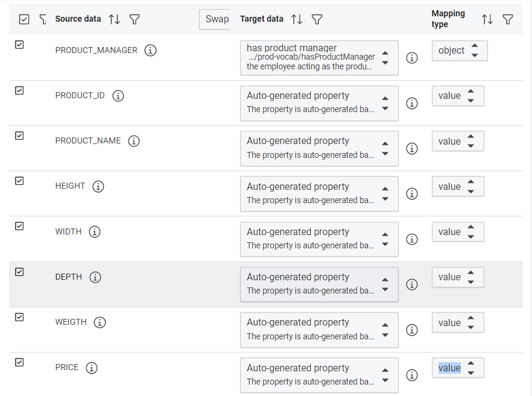Click the filter icon beside Source data
The image size is (532, 396).
(135, 19)
